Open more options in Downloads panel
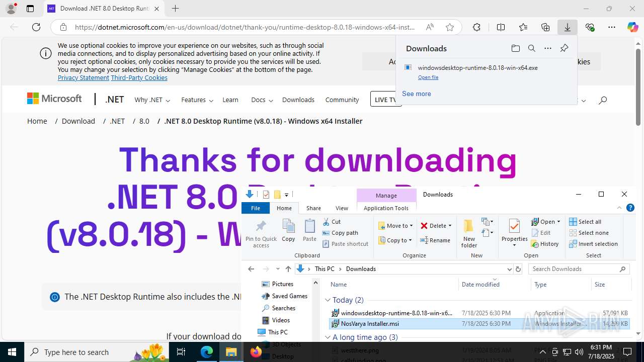644x362 pixels. (548, 48)
